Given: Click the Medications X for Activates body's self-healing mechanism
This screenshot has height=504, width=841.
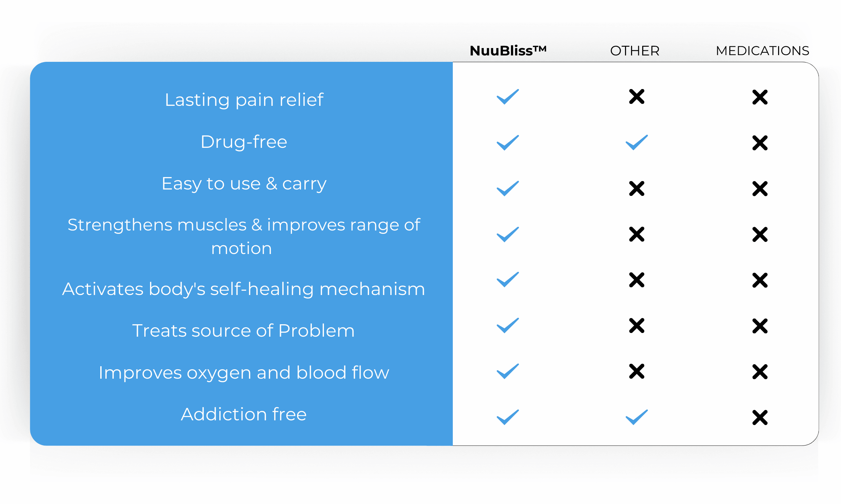Looking at the screenshot, I should click(x=760, y=280).
